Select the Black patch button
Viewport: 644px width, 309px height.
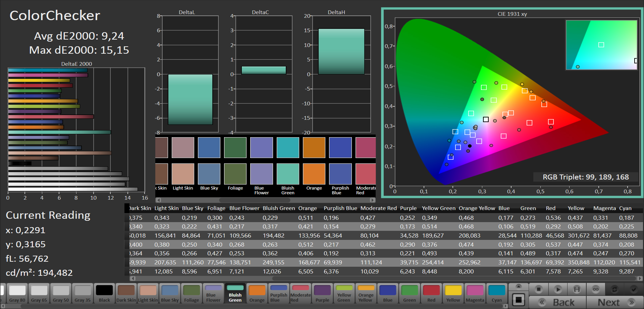(104, 294)
